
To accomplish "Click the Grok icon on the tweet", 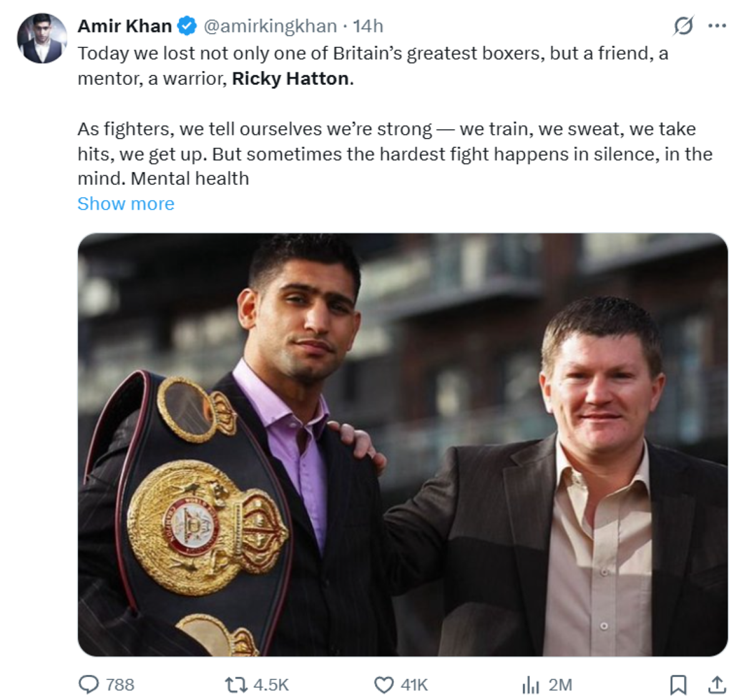I will point(683,26).
